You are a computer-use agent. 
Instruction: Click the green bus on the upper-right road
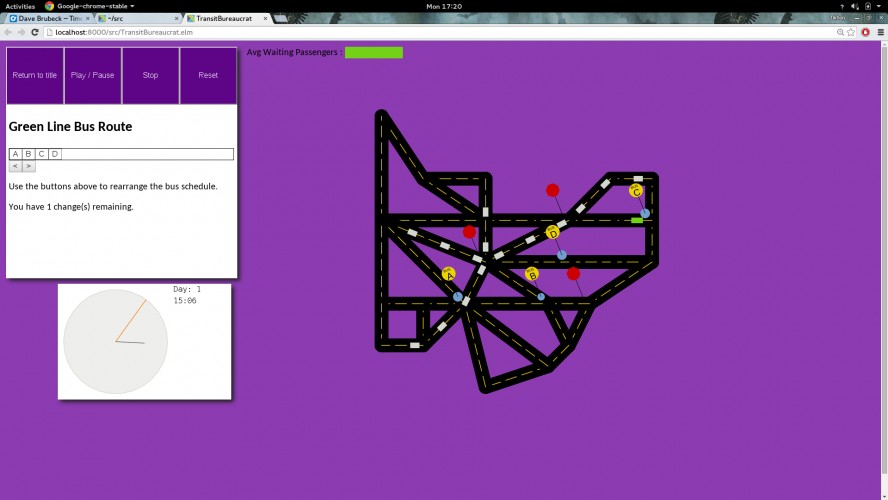(x=637, y=220)
